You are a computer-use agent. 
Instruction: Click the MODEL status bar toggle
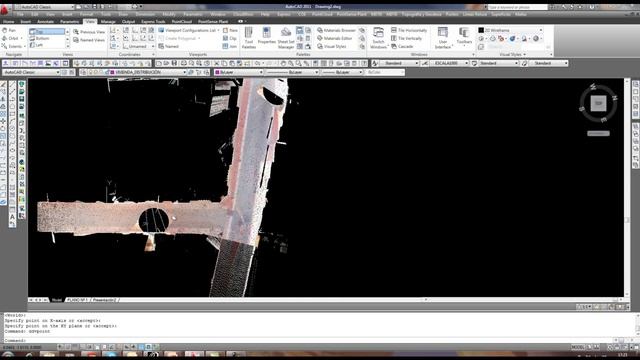pos(577,347)
